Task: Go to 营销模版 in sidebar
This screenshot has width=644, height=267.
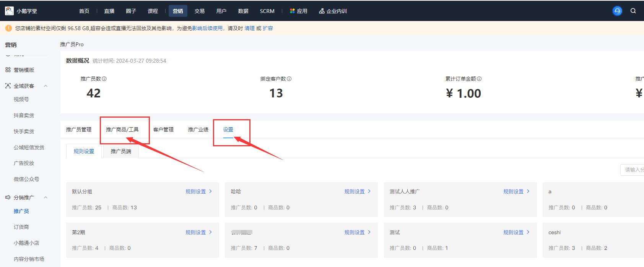Action: coord(24,70)
